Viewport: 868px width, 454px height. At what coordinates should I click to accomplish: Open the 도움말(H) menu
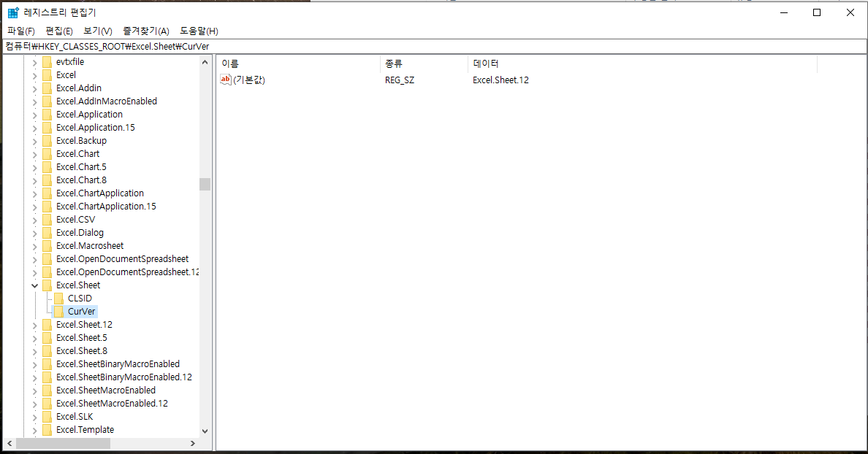[x=199, y=31]
